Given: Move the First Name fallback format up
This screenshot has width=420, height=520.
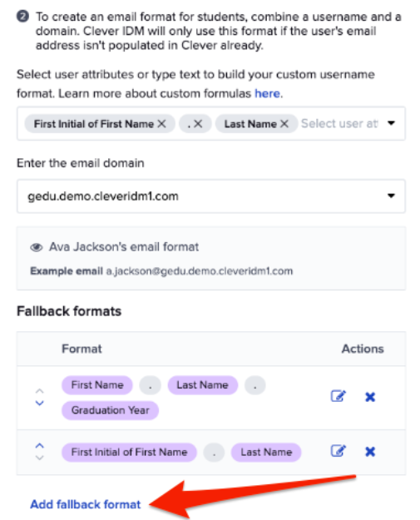Looking at the screenshot, I should 39,391.
